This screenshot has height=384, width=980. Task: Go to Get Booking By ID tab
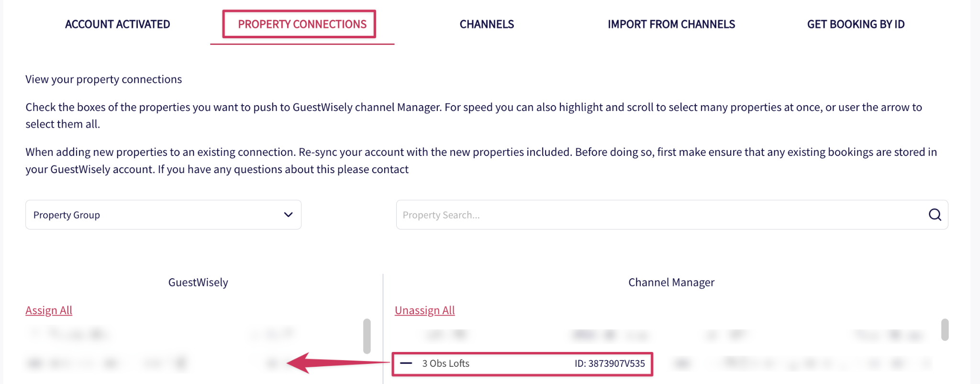(x=856, y=24)
